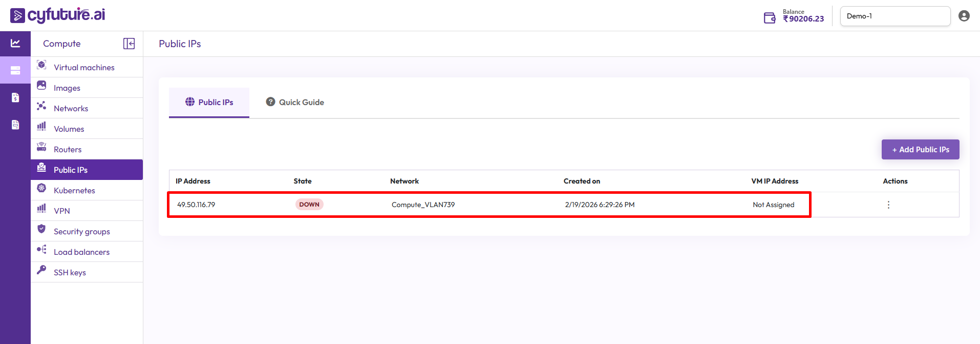The width and height of the screenshot is (980, 344).
Task: Collapse the Compute sidebar panel
Action: pyautogui.click(x=129, y=44)
